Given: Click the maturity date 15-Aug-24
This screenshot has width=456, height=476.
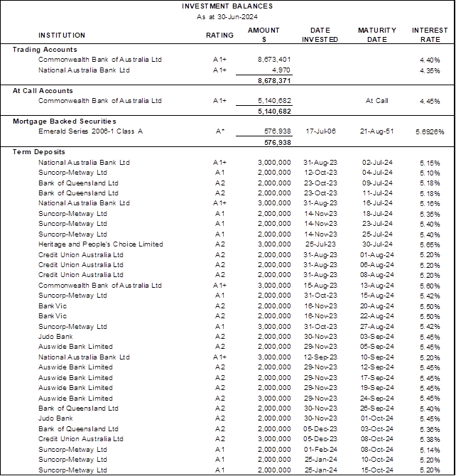Looking at the screenshot, I should 377,296.
